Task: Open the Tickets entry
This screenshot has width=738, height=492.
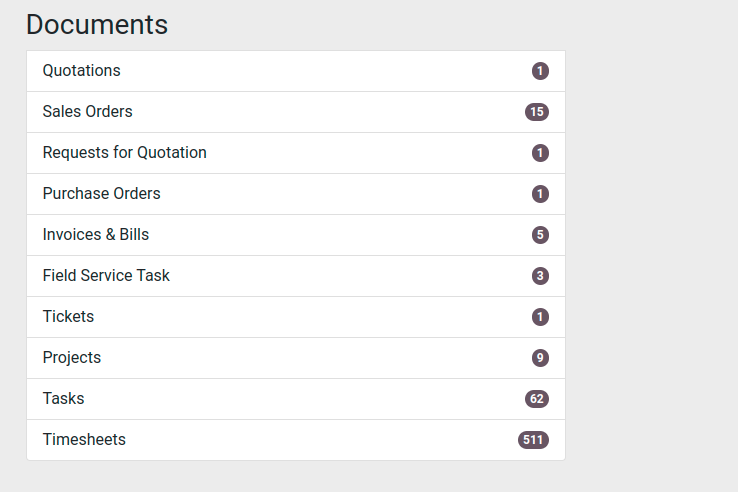Action: point(296,317)
